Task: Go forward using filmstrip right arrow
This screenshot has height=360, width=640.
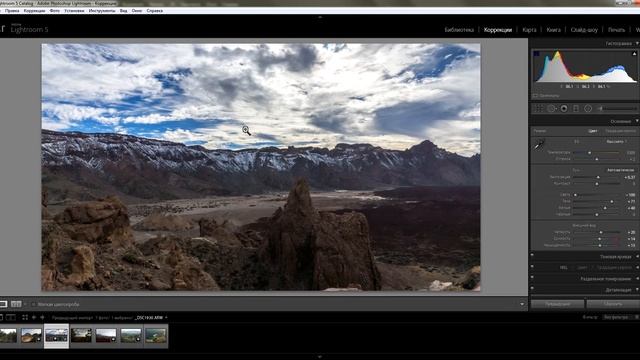Action: [42, 317]
